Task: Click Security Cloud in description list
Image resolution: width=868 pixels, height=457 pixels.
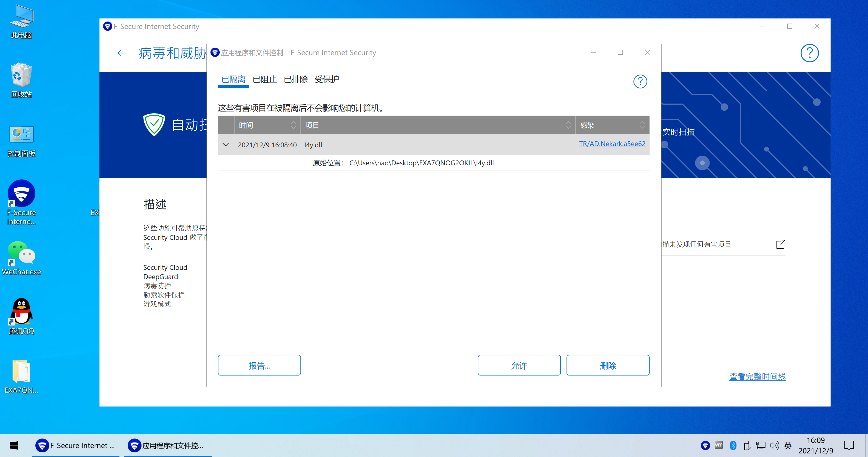Action: (165, 268)
